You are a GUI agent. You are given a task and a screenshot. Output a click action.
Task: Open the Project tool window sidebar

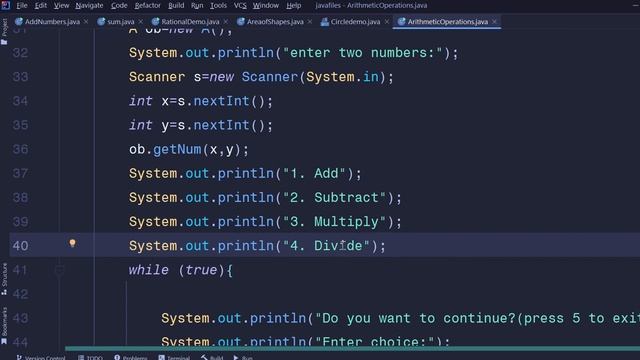coord(4,32)
